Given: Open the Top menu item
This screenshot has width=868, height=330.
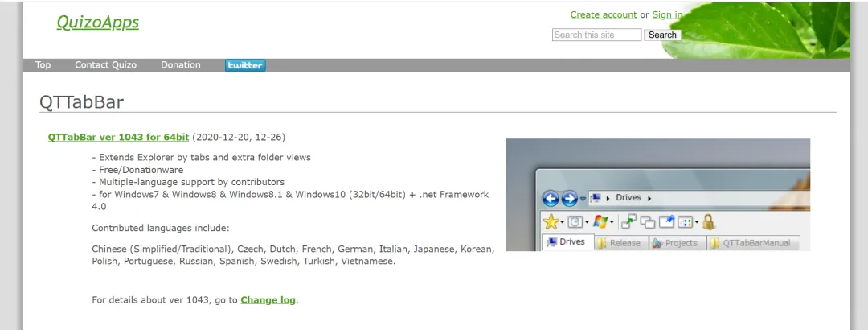Looking at the screenshot, I should (43, 65).
